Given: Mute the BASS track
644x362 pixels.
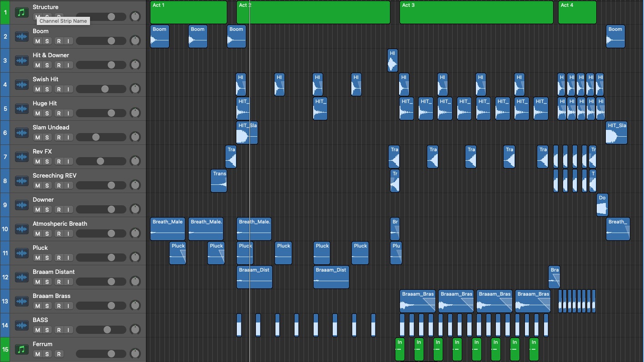Looking at the screenshot, I should coord(38,330).
